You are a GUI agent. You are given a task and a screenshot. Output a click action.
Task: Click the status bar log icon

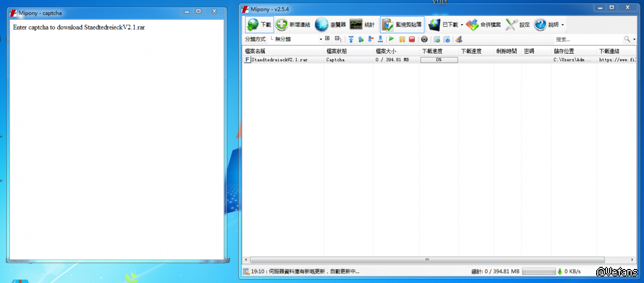click(246, 272)
